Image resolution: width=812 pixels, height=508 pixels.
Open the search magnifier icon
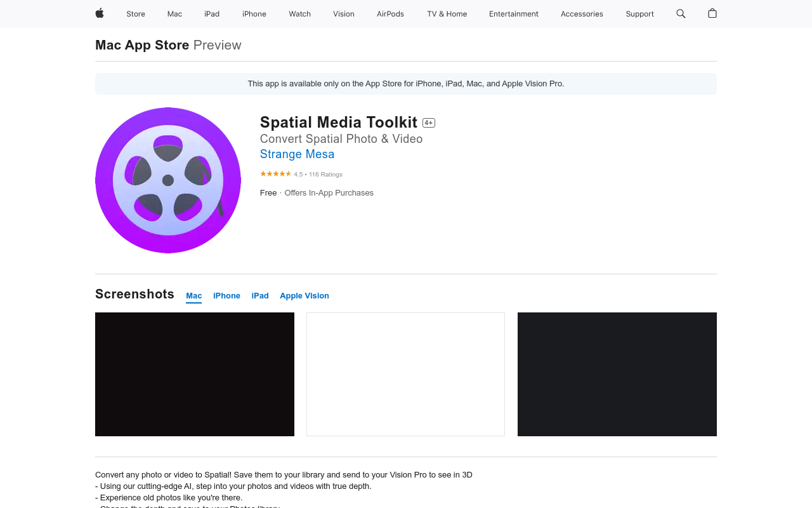point(681,13)
